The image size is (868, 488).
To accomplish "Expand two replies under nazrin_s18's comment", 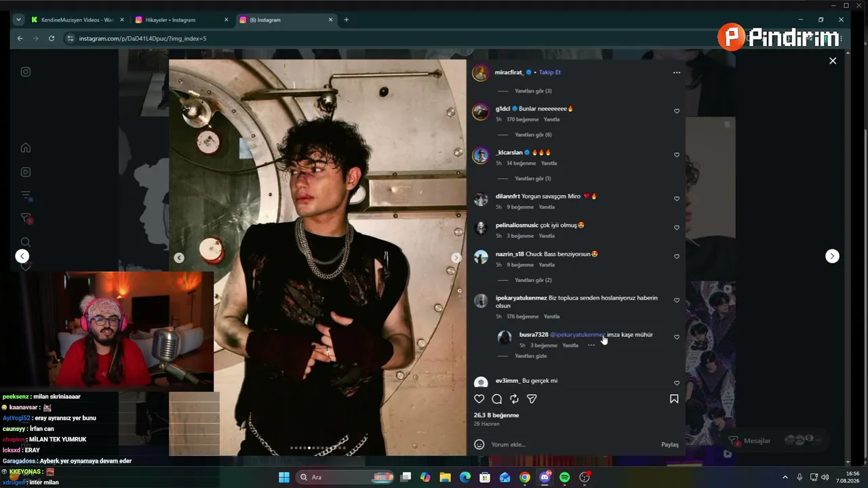I will [533, 280].
